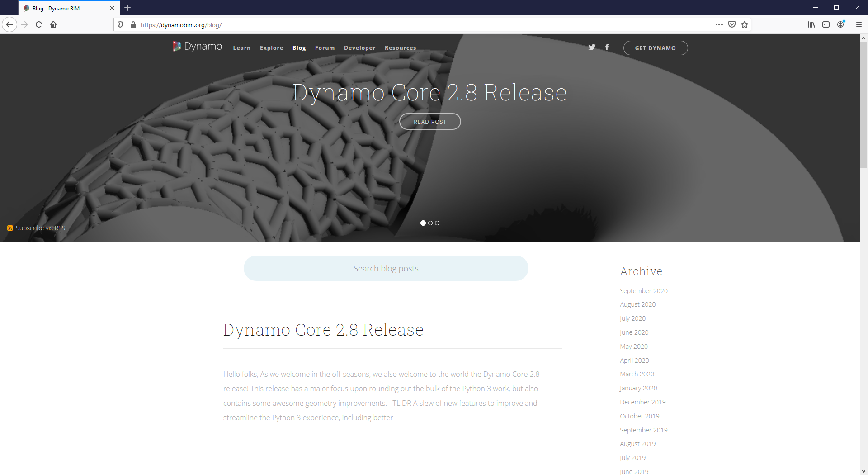
Task: Click the Dynamo logo in header
Action: (197, 47)
